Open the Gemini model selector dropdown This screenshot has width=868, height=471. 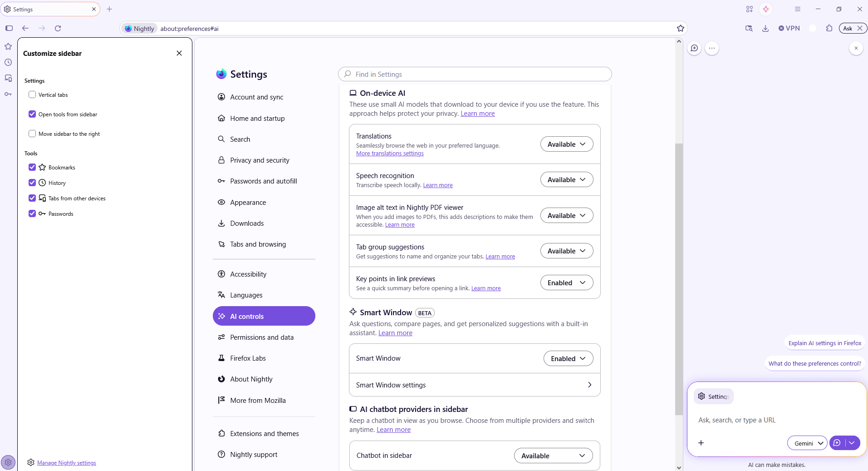(x=807, y=443)
